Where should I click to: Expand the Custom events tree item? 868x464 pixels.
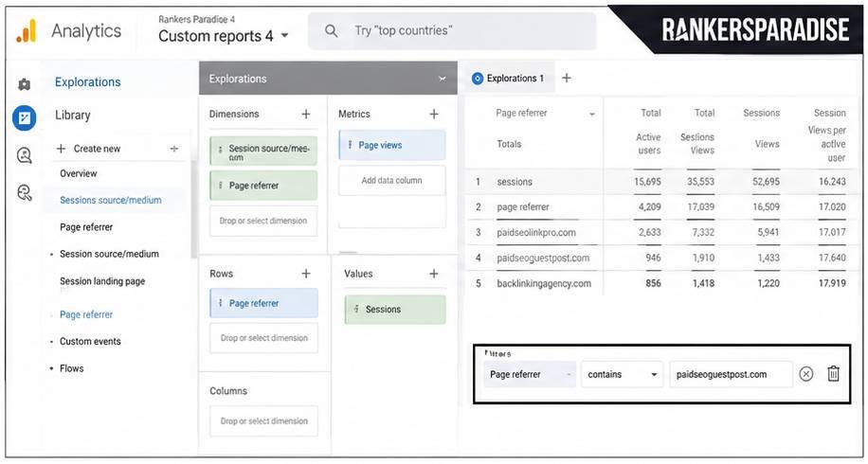pyautogui.click(x=51, y=342)
